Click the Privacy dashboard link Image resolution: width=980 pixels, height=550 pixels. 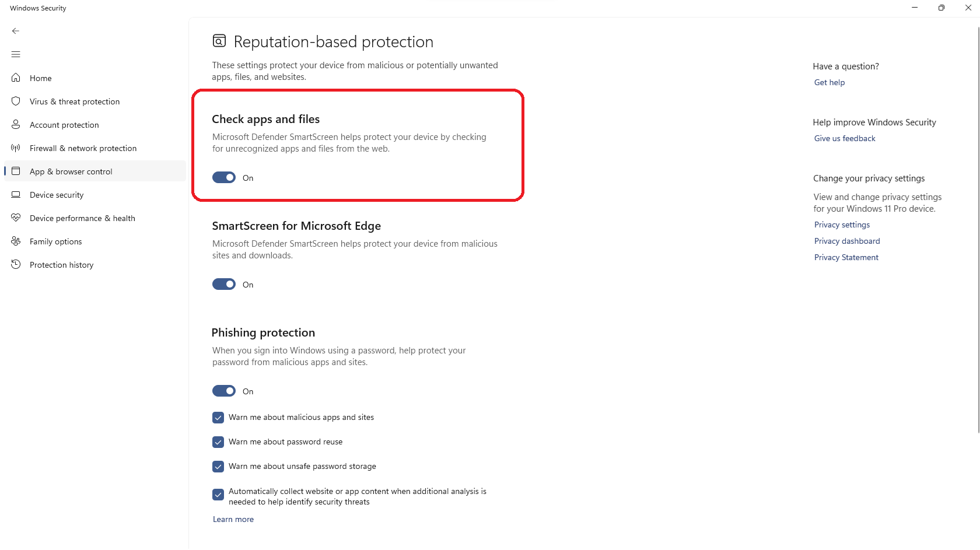point(846,241)
